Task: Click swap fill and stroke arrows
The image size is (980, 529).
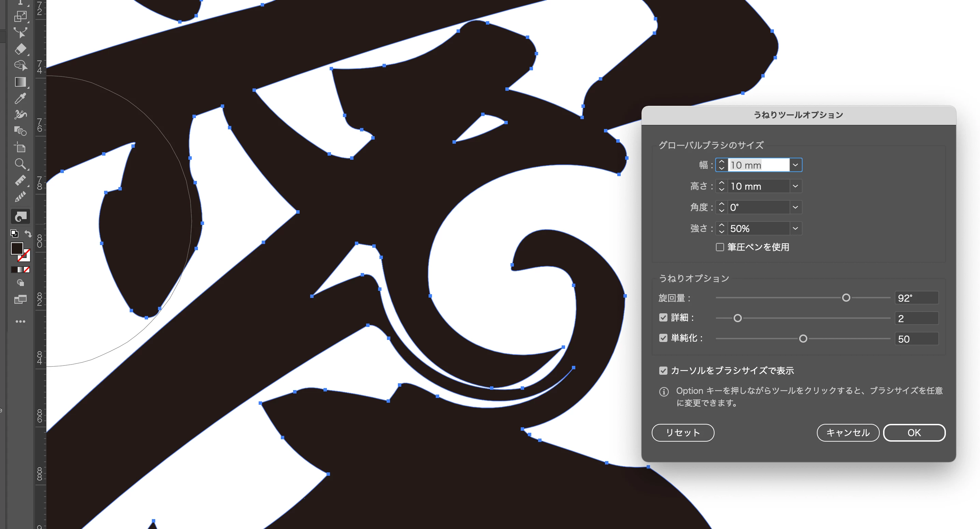Action: click(28, 233)
